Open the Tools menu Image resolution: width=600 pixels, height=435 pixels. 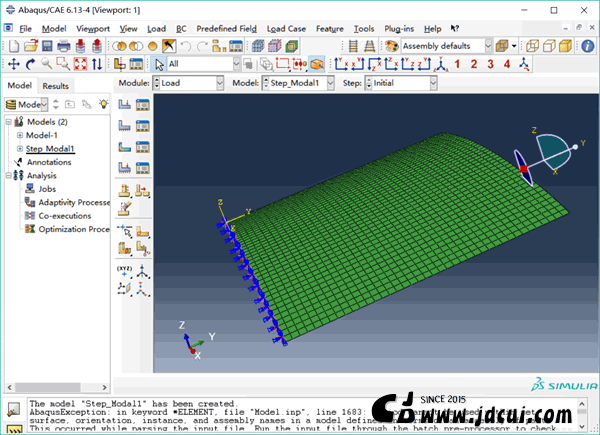tap(364, 29)
